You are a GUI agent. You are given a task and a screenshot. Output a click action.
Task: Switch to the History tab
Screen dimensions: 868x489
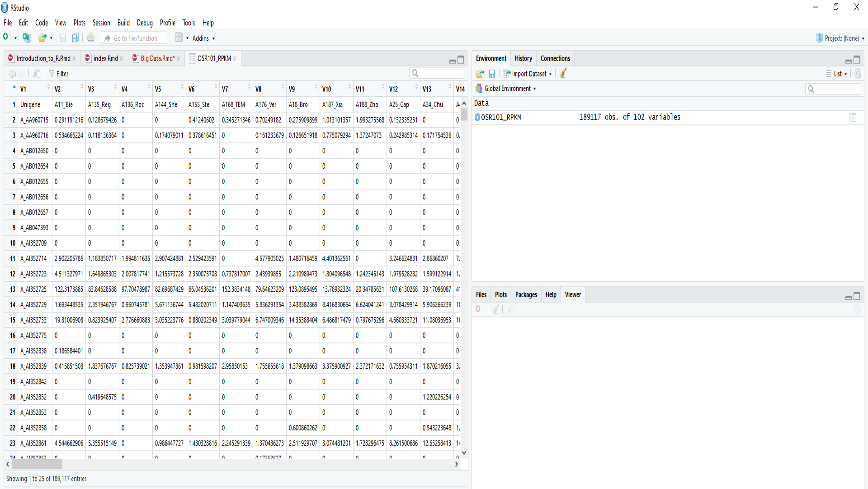pos(523,58)
